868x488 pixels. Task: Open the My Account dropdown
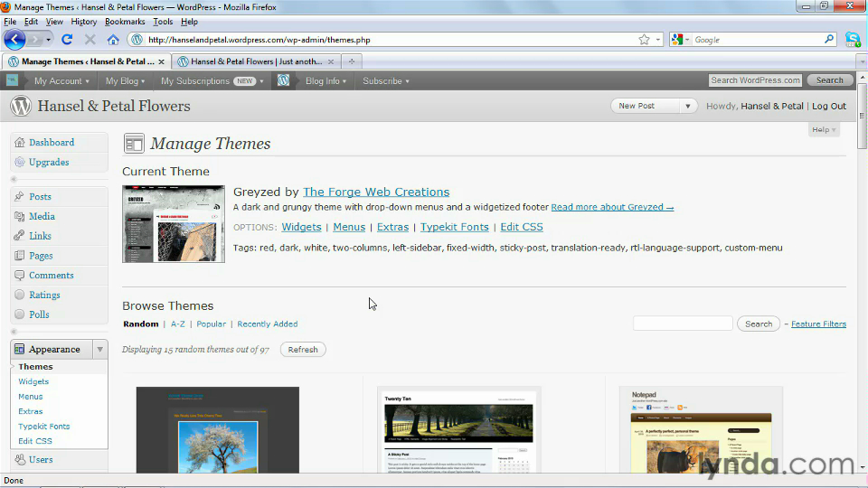[61, 80]
